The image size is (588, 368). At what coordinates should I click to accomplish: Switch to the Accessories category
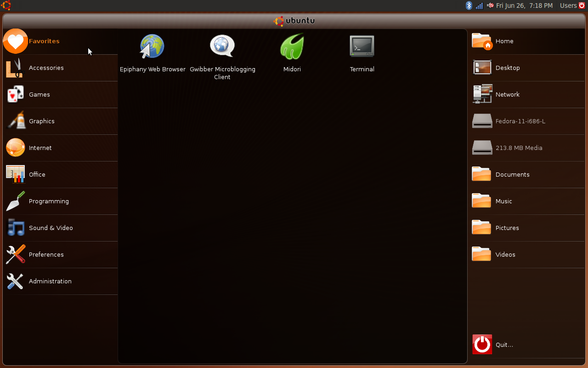click(x=46, y=68)
